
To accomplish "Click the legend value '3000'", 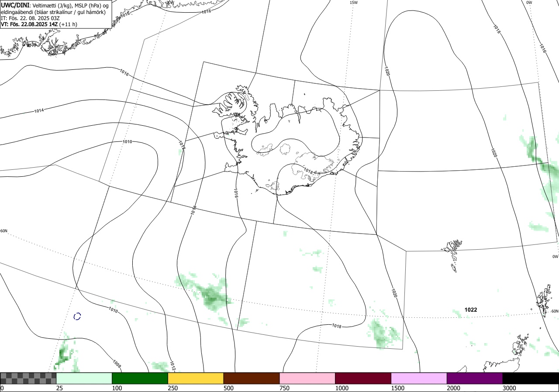I will 509,388.
